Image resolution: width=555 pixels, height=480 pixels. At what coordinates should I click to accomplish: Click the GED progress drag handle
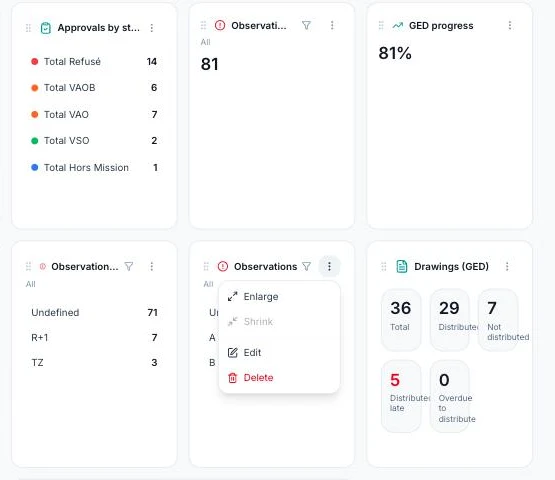pyautogui.click(x=381, y=25)
